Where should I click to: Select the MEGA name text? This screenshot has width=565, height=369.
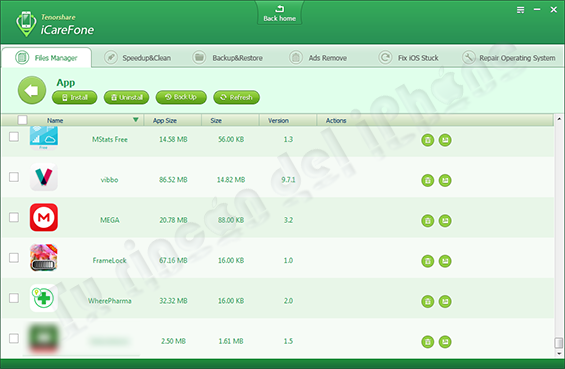pos(110,220)
